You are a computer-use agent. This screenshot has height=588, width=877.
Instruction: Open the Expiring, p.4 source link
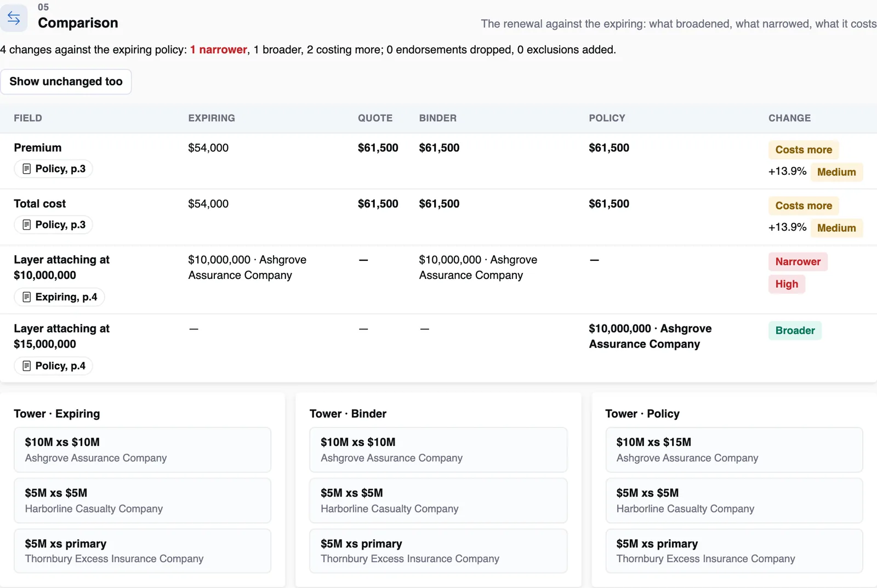click(59, 297)
